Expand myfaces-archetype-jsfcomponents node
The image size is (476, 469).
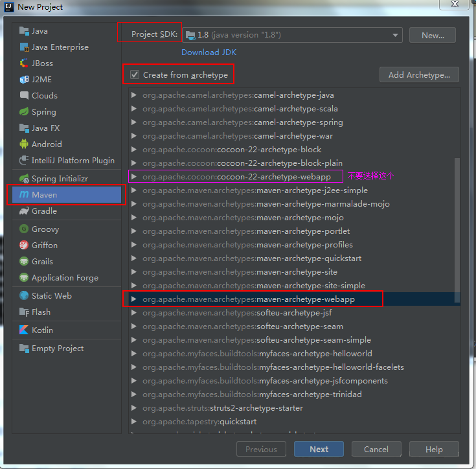133,381
